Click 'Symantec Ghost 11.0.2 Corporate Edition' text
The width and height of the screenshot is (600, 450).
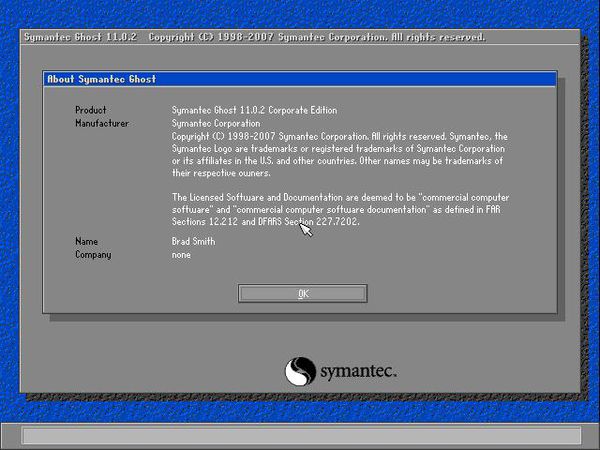tap(254, 110)
